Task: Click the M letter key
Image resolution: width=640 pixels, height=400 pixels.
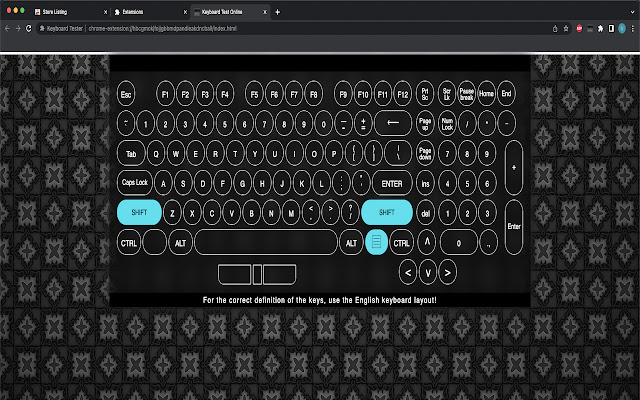Action: (x=291, y=213)
